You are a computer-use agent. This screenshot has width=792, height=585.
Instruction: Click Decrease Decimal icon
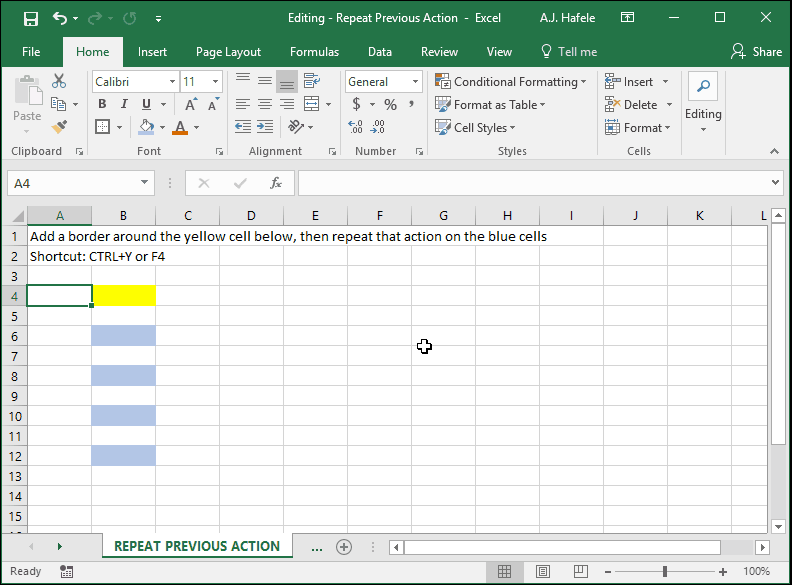click(378, 127)
